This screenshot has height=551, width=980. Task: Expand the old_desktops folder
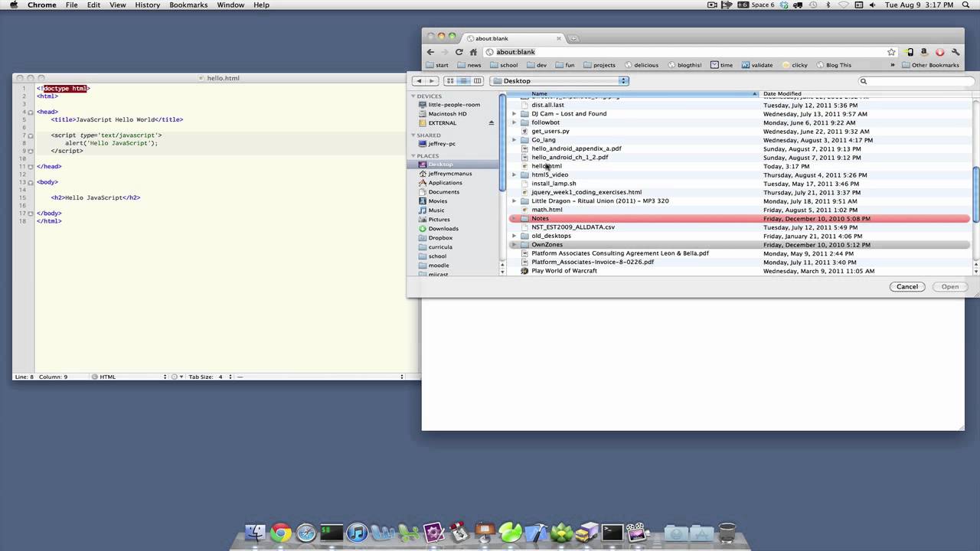(x=514, y=236)
